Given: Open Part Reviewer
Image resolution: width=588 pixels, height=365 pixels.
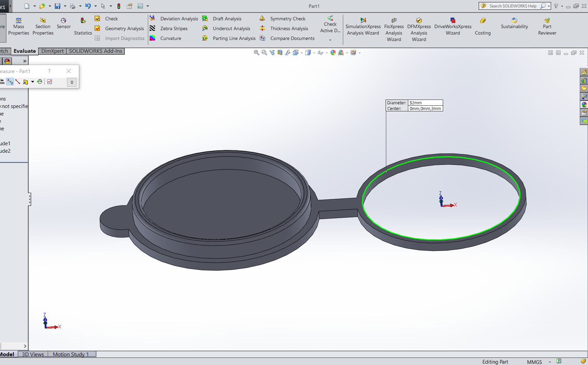Looking at the screenshot, I should [x=547, y=26].
